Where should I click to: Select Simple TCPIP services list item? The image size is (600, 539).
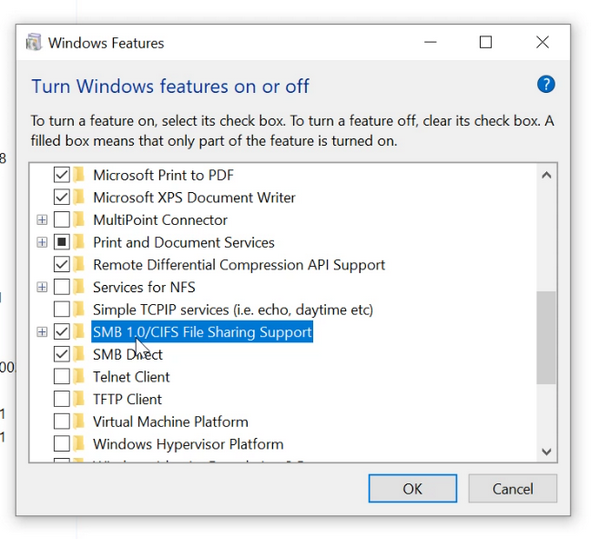(232, 309)
